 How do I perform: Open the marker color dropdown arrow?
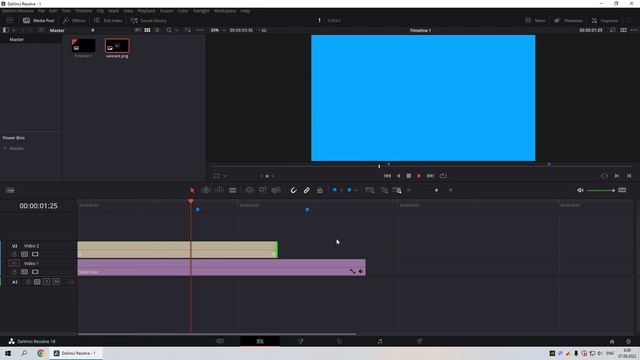[356, 190]
